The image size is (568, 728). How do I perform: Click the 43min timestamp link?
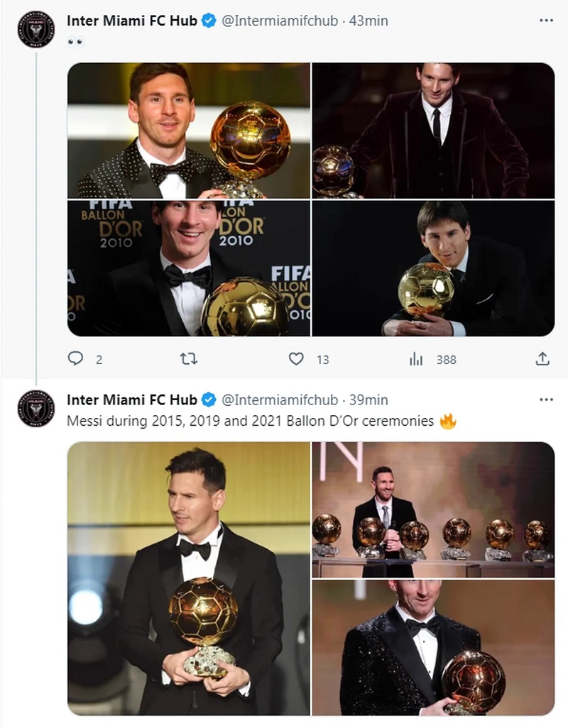[x=369, y=21]
